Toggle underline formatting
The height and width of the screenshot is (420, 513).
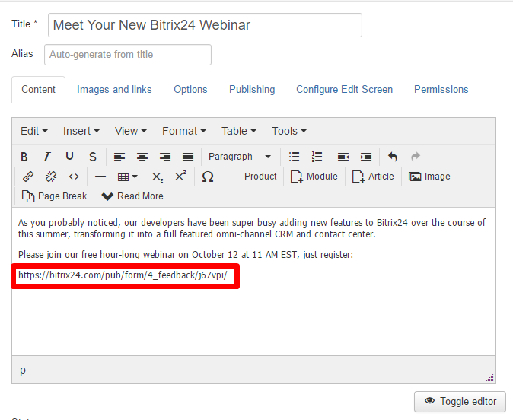(69, 157)
